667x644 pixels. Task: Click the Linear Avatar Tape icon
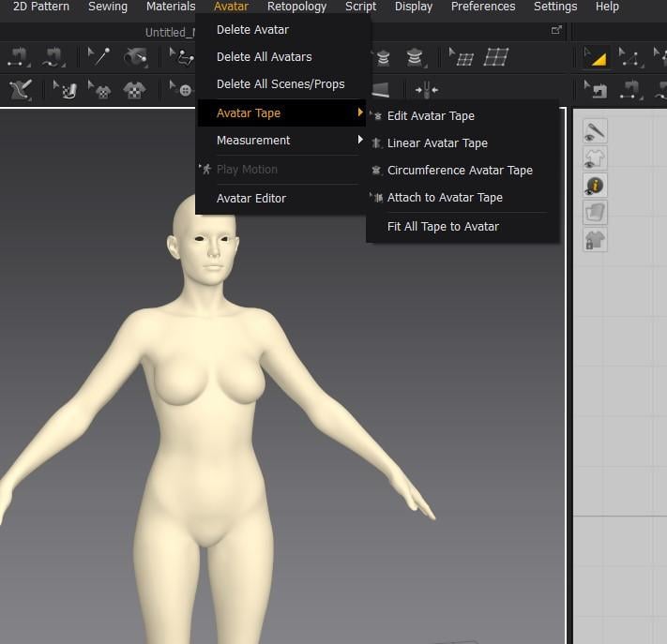pos(376,143)
